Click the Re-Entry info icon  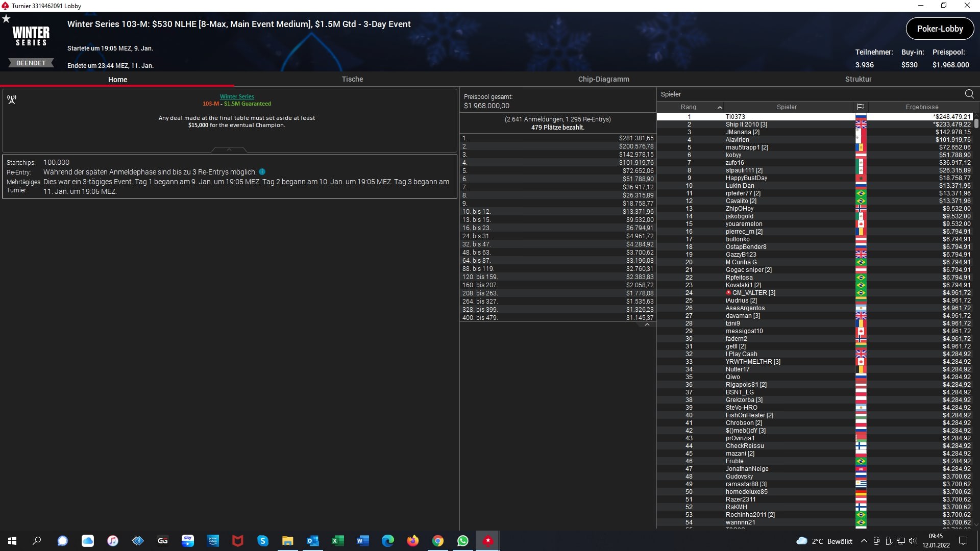click(x=262, y=172)
